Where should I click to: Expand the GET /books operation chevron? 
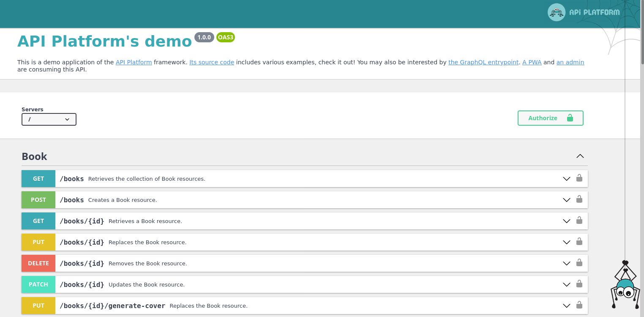coord(567,179)
